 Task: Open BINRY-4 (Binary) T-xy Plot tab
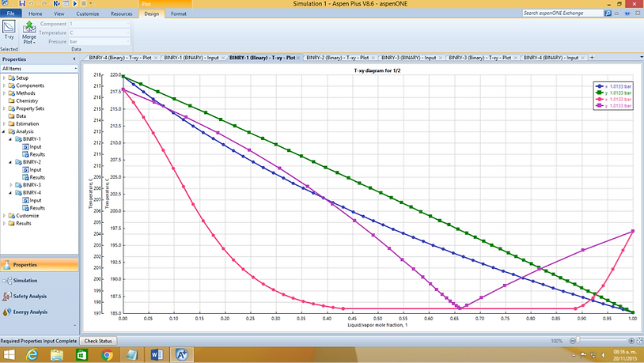pos(120,58)
